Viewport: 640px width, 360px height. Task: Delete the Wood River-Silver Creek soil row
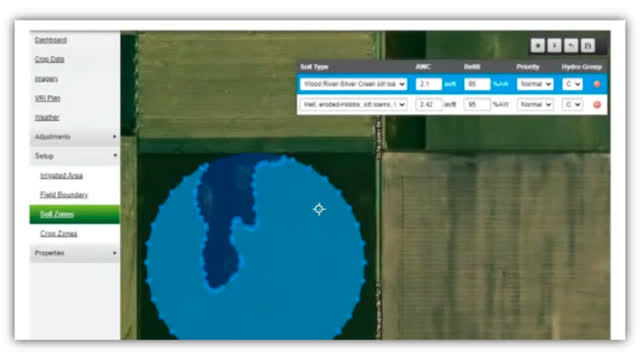pos(597,84)
